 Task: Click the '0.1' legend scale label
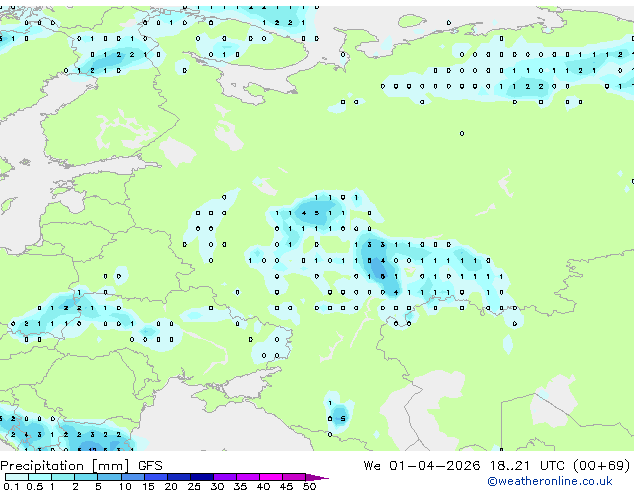click(11, 486)
